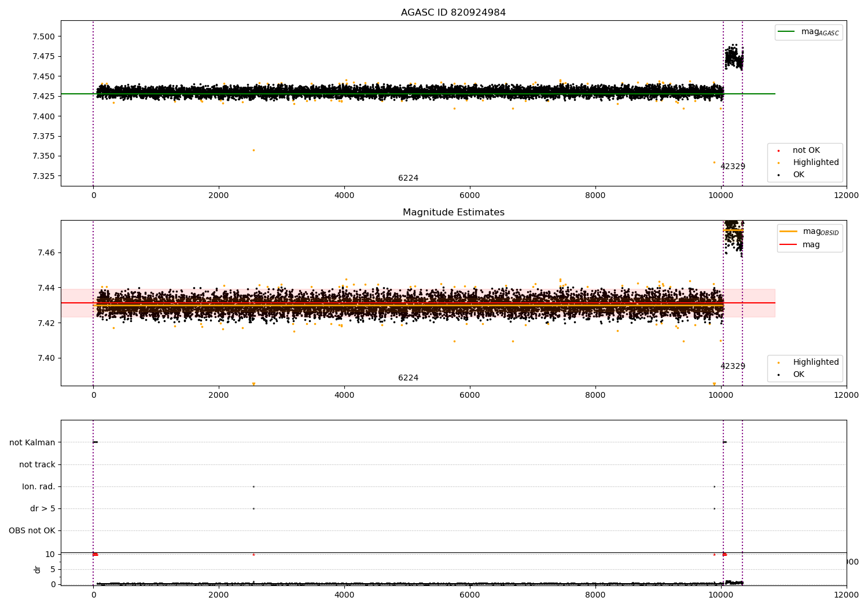Click the 'Ion. rad.' flag point near x 2550
The width and height of the screenshot is (868, 608).
click(x=253, y=486)
